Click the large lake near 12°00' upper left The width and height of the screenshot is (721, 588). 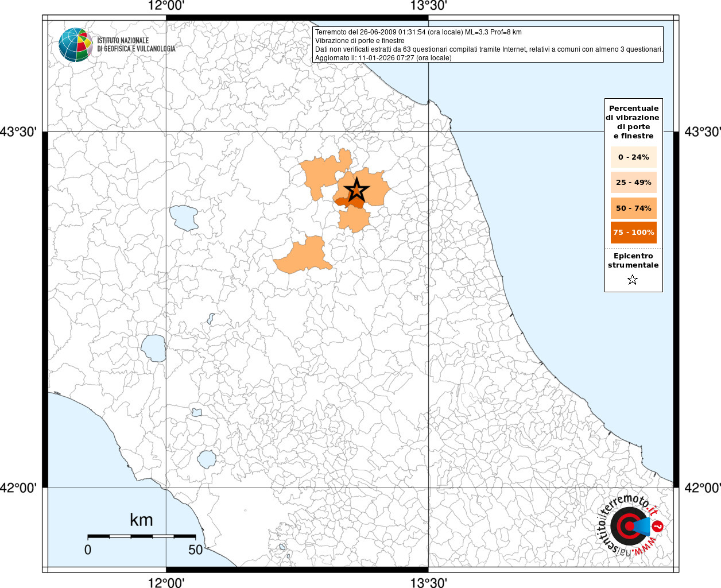point(184,218)
